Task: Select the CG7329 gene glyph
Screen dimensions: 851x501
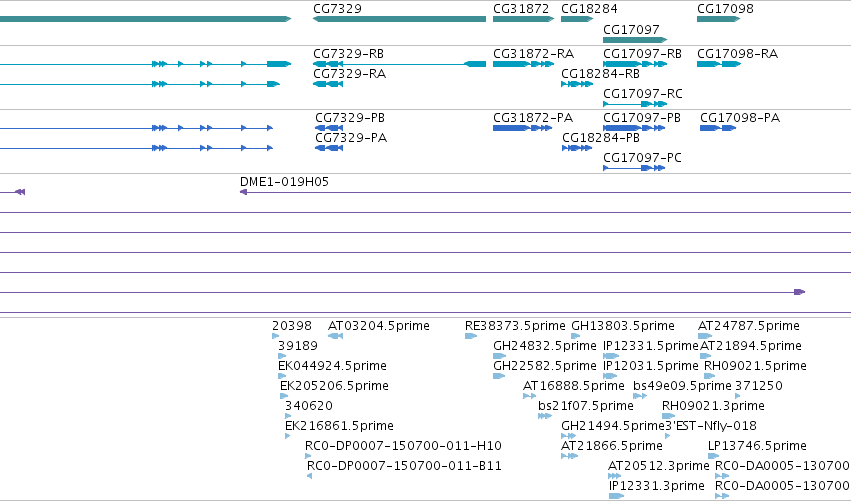Action: tap(399, 19)
